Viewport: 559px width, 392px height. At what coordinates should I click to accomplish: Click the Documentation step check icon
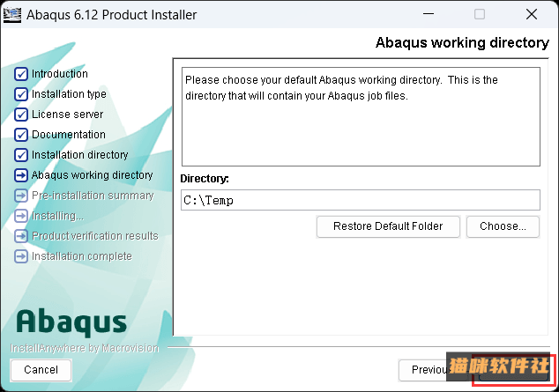pyautogui.click(x=21, y=135)
